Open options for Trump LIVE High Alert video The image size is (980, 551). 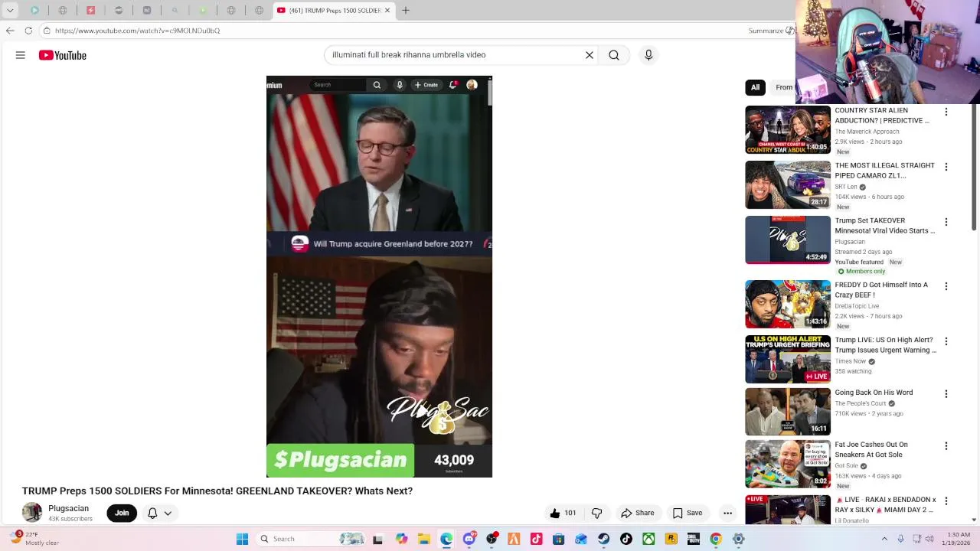[946, 341]
